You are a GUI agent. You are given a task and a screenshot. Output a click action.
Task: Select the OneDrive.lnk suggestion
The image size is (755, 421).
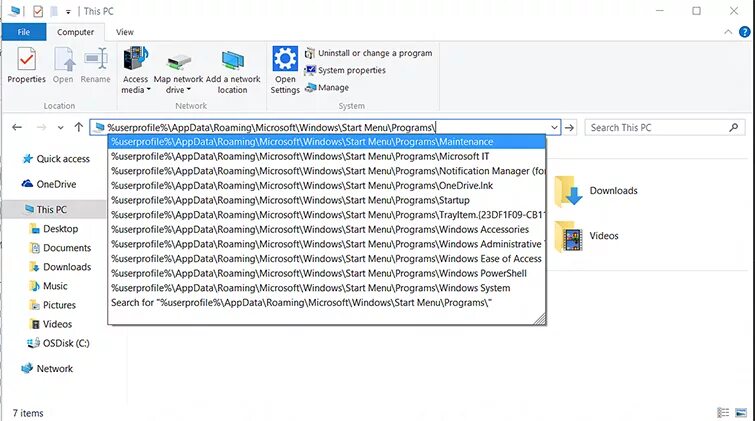coord(327,185)
